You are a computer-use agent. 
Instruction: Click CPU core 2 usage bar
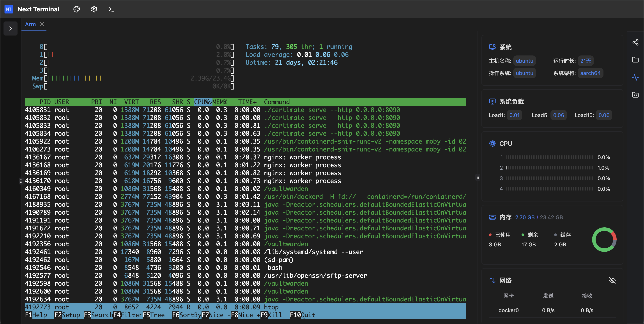550,168
